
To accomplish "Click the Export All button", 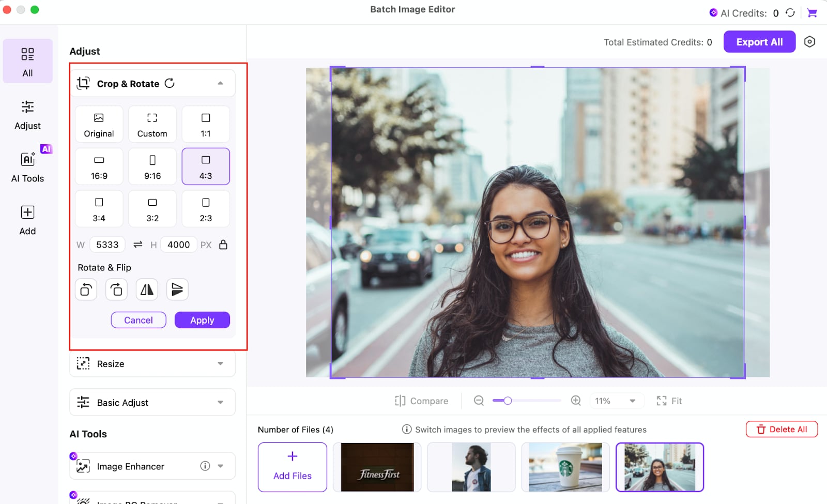I will [x=759, y=42].
